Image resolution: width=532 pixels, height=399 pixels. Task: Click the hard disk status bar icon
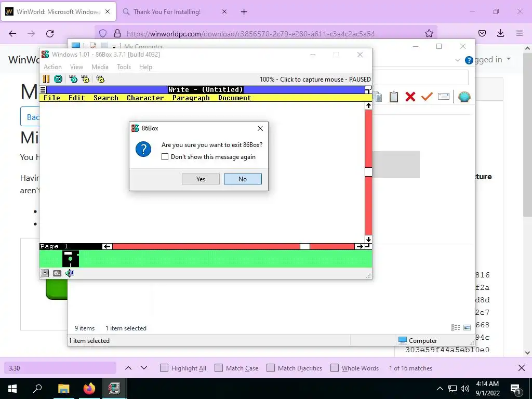pyautogui.click(x=57, y=273)
